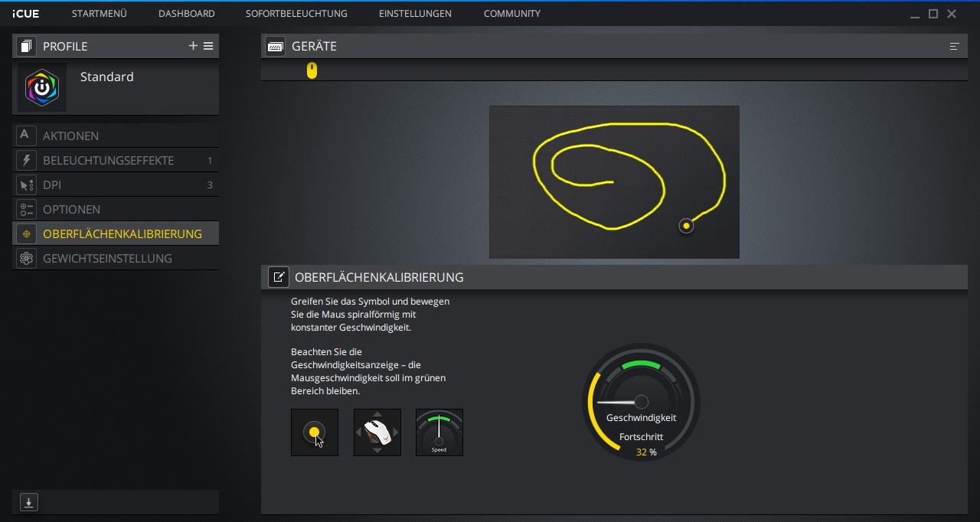Open GEWICHTSEINSTELLUNG section
The image size is (980, 522).
[116, 258]
